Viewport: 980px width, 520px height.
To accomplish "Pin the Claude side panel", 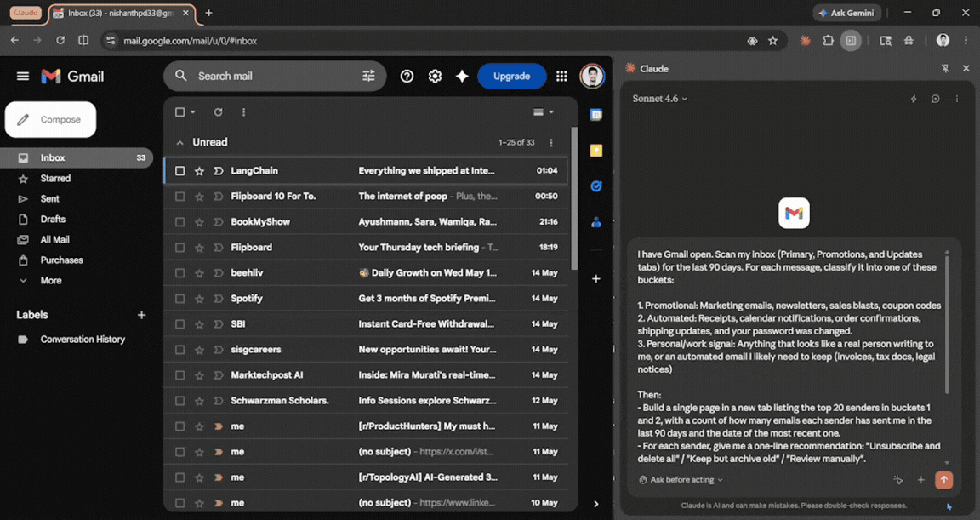I will [x=946, y=69].
